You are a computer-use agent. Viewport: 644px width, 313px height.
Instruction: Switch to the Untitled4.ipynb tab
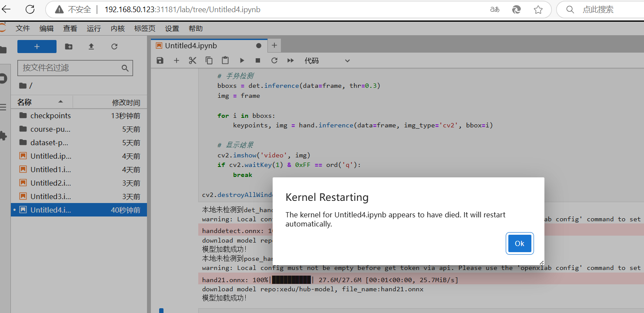point(191,46)
